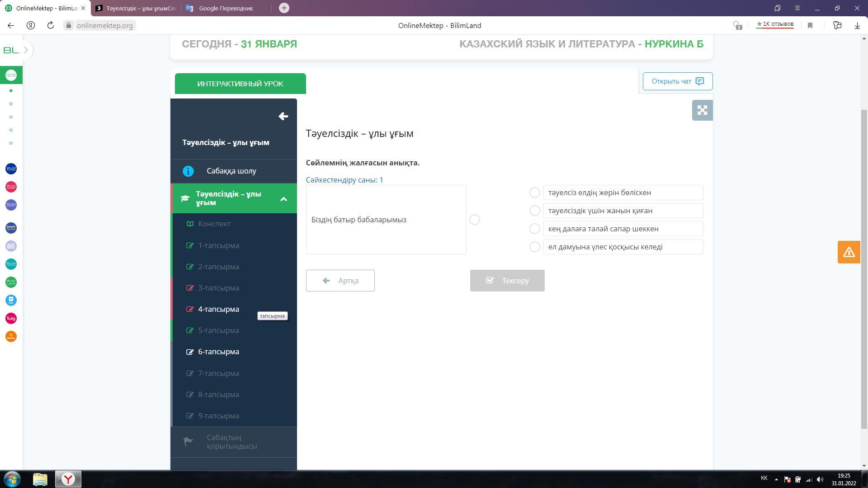Click the Smart Nation sidebar icon
Screen dimensions: 868x488
tap(11, 228)
